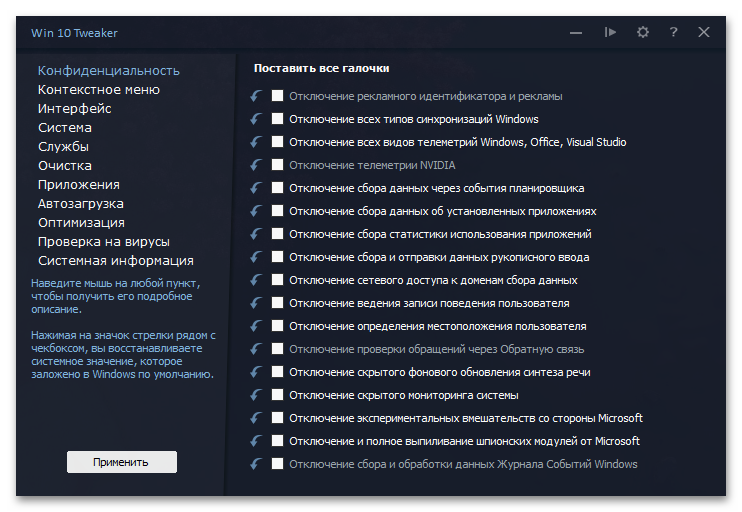The height and width of the screenshot is (512, 742).
Task: Restore default for data collection domains tweak
Action: click(256, 280)
